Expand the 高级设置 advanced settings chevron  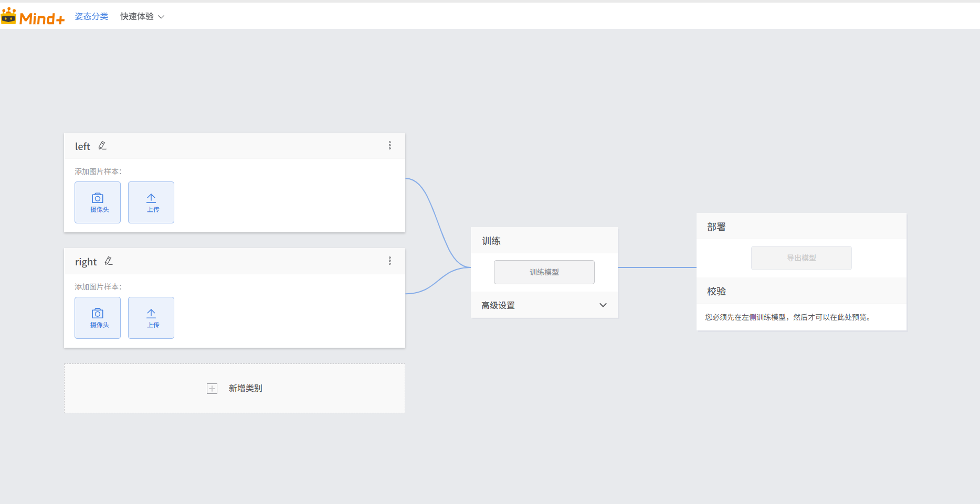coord(603,305)
